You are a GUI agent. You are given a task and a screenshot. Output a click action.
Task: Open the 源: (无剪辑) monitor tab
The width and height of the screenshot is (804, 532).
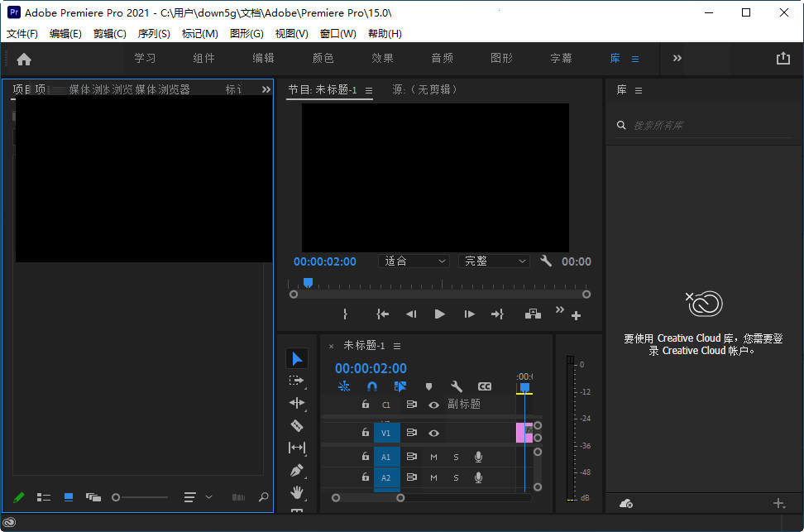pyautogui.click(x=424, y=90)
